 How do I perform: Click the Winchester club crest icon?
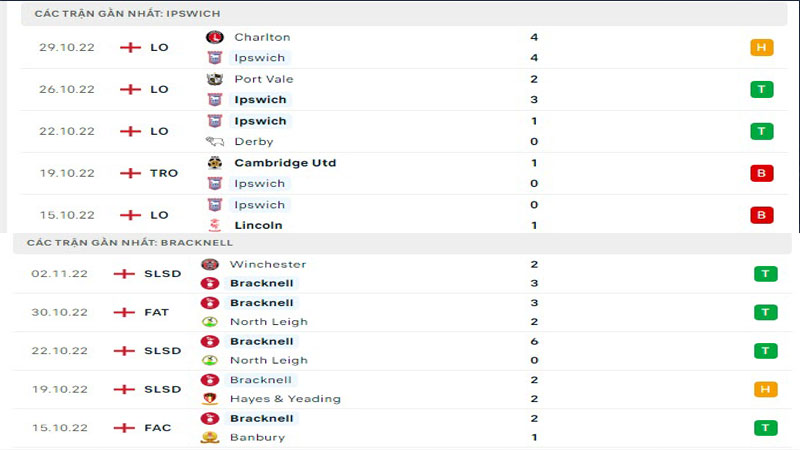click(x=209, y=264)
